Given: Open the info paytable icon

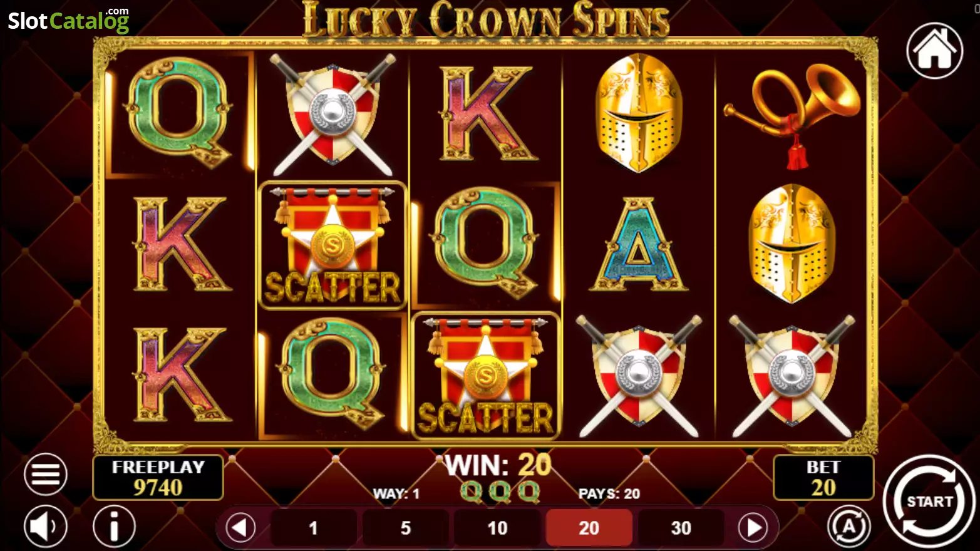Looking at the screenshot, I should [114, 527].
